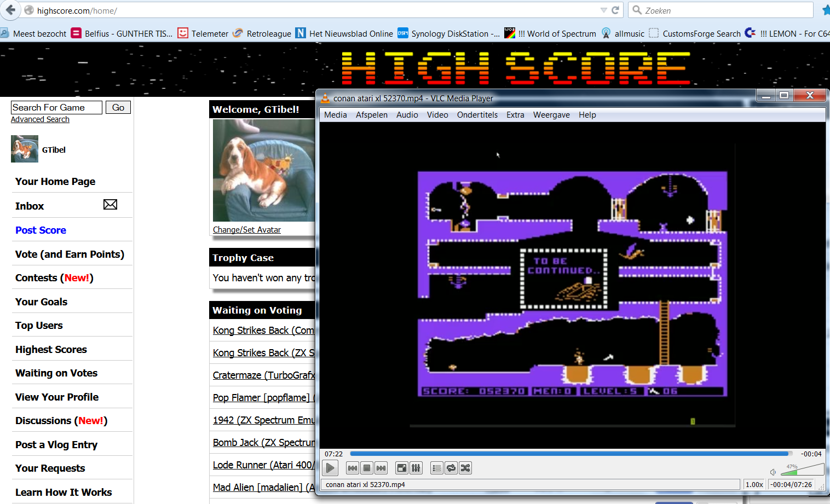
Task: Mute audio via VLC speaker icon
Action: pos(773,472)
